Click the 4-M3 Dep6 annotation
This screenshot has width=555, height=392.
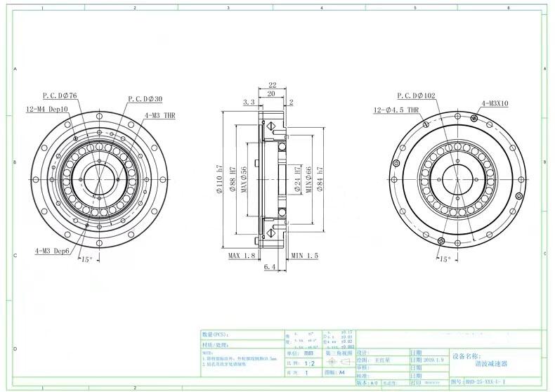coord(53,250)
